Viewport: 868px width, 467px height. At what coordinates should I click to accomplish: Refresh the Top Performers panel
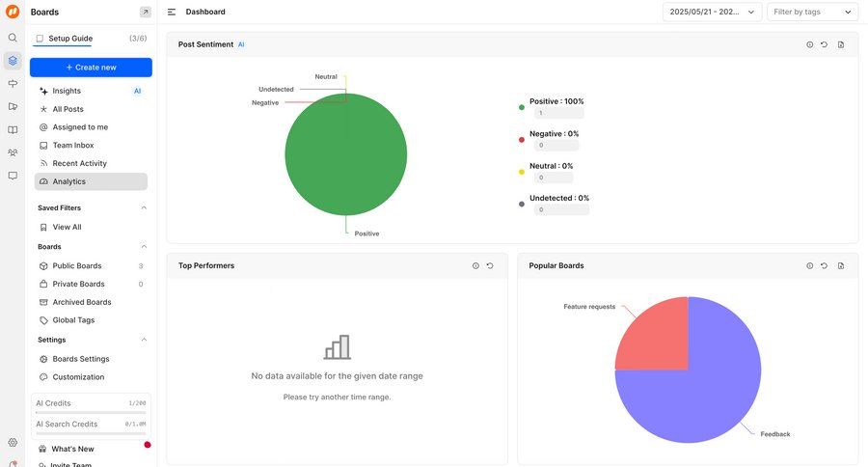490,266
